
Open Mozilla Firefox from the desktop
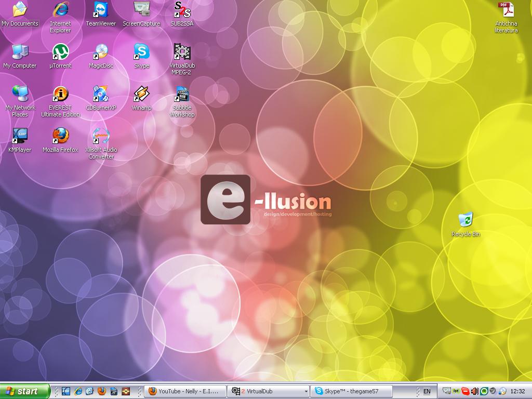click(x=60, y=136)
